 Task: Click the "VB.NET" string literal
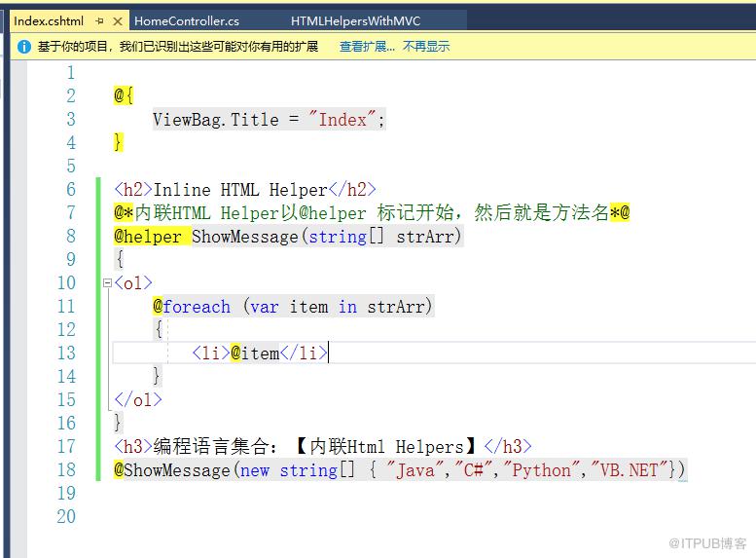629,470
